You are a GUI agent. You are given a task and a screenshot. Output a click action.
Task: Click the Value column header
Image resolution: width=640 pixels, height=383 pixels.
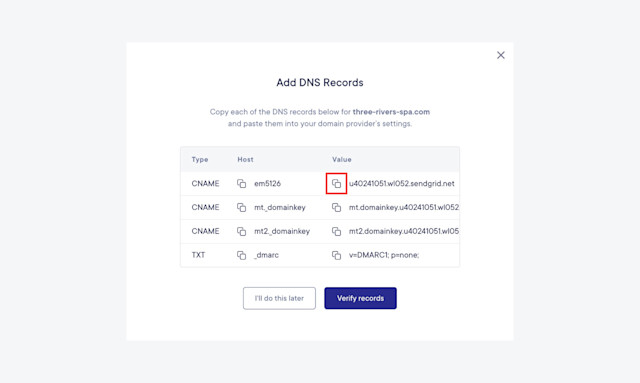[342, 160]
